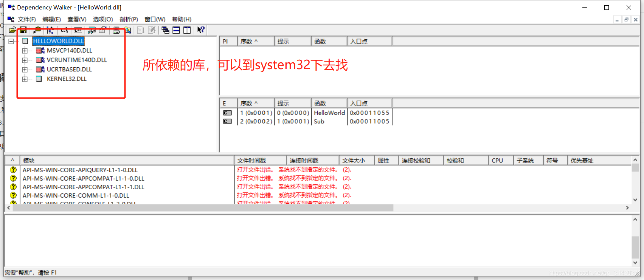Select VCRUNTIME140D.DLL in the tree
The image size is (644, 280).
pyautogui.click(x=77, y=60)
